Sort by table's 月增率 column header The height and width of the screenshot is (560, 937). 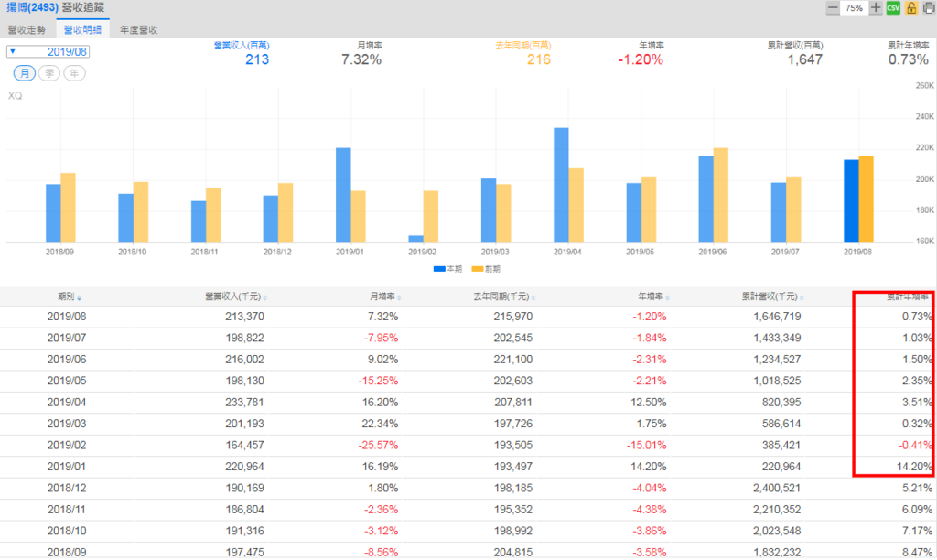point(385,296)
